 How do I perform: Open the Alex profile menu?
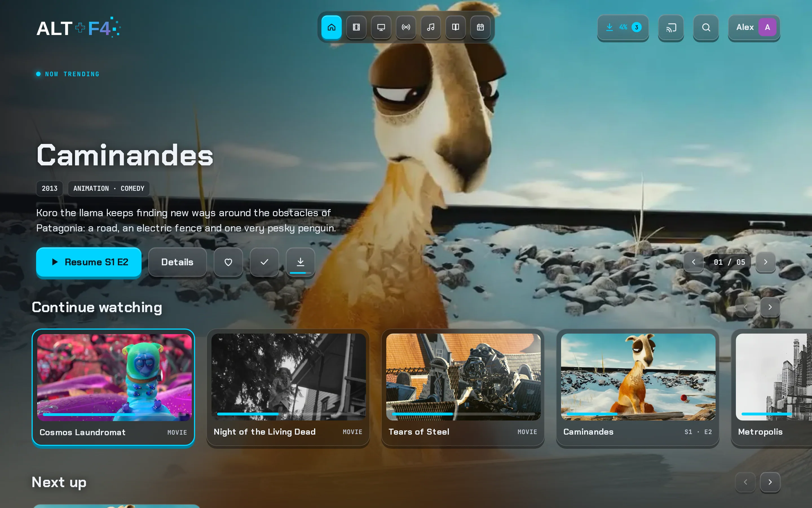754,28
